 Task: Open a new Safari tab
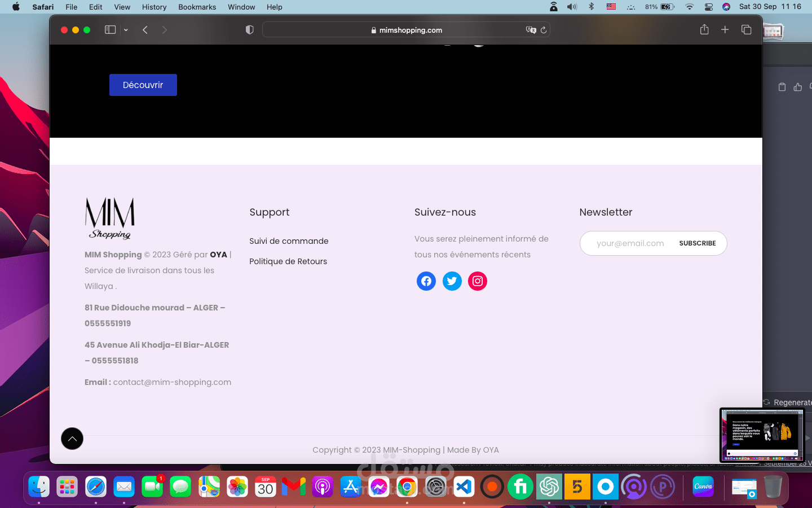[x=725, y=29]
